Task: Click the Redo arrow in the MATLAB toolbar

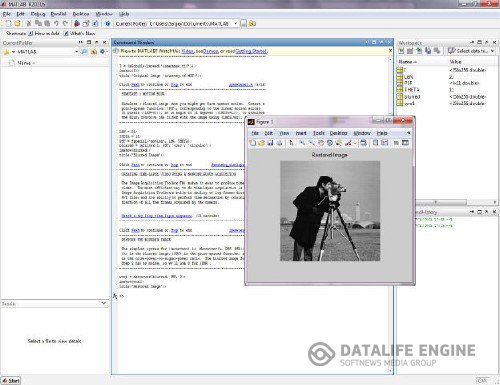Action: (65, 24)
